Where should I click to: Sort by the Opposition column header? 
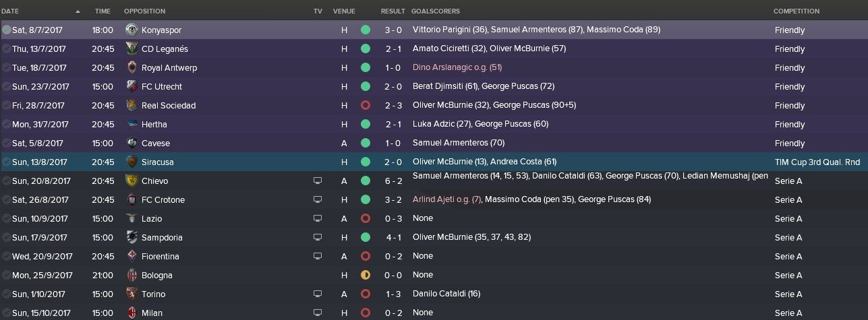point(144,11)
